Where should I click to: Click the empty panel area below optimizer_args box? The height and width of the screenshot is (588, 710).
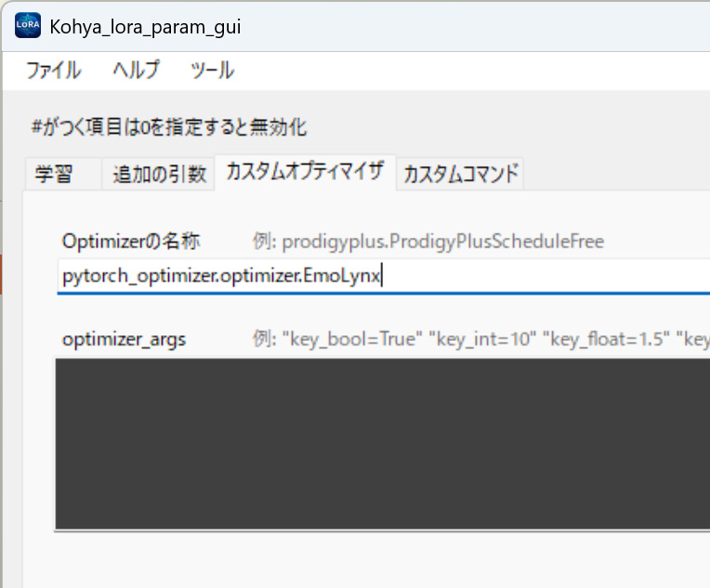[x=372, y=560]
